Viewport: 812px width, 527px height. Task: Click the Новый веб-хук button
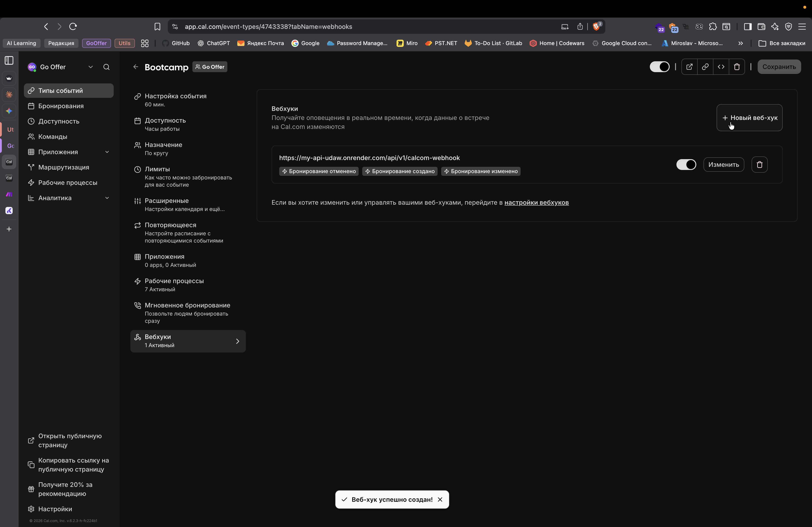749,118
